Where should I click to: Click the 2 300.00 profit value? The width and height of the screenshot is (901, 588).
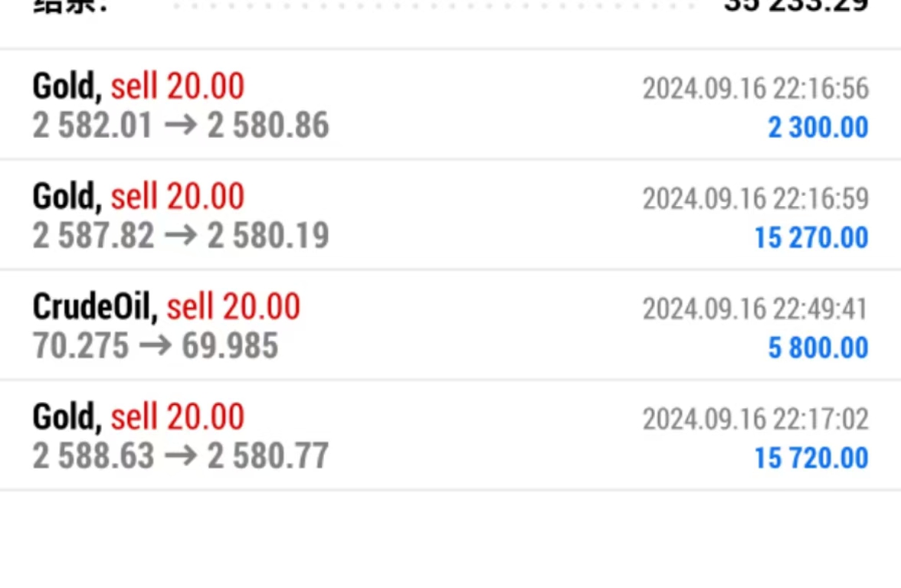point(818,128)
